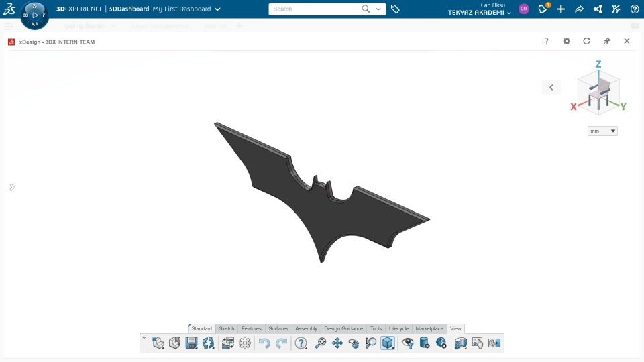The width and height of the screenshot is (644, 362).
Task: Click the Dassault 3DS logo
Action: pos(9,9)
